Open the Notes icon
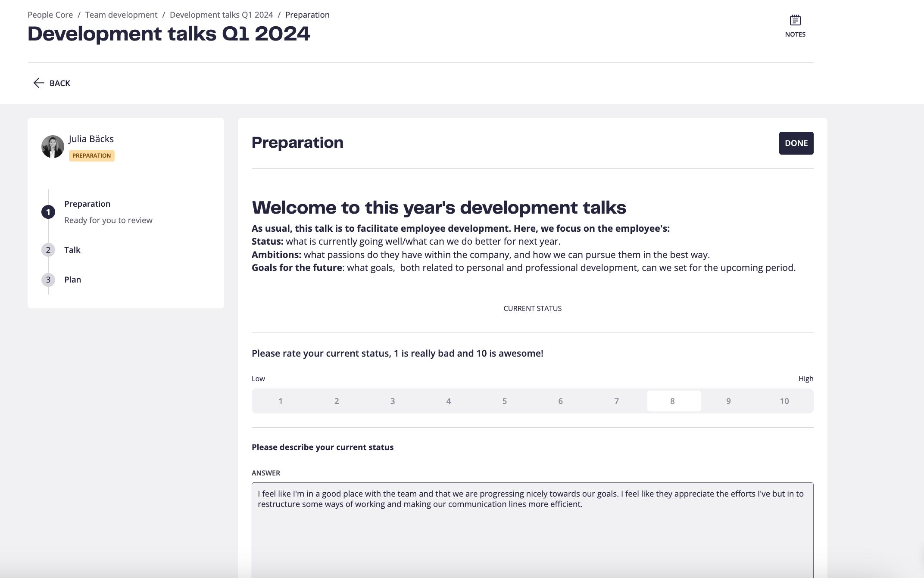 point(795,20)
